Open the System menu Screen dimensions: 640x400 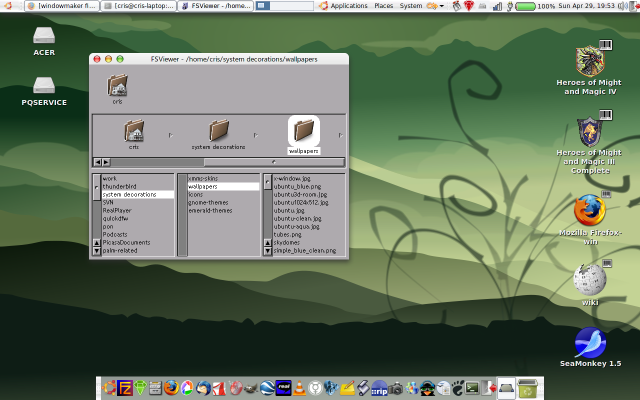point(411,6)
